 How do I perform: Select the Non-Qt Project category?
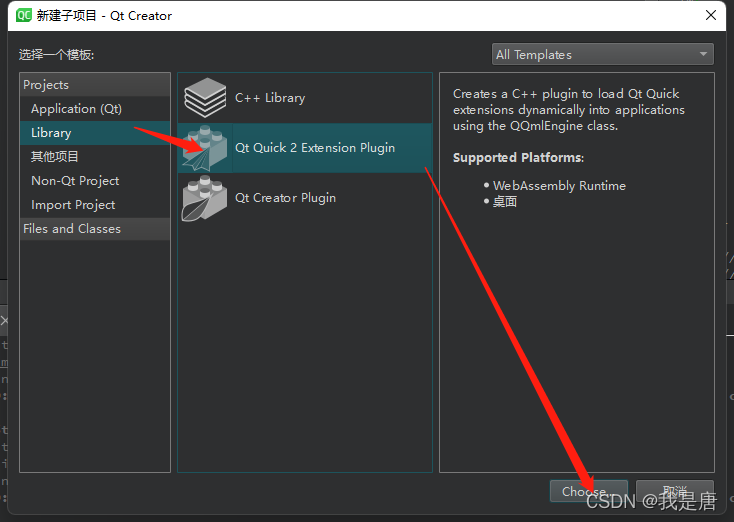[x=95, y=181]
